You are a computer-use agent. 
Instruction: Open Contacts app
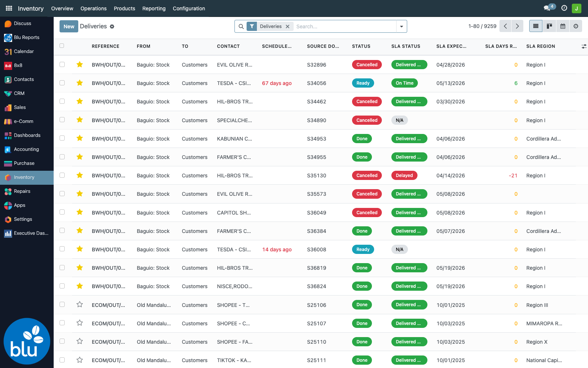click(x=27, y=79)
